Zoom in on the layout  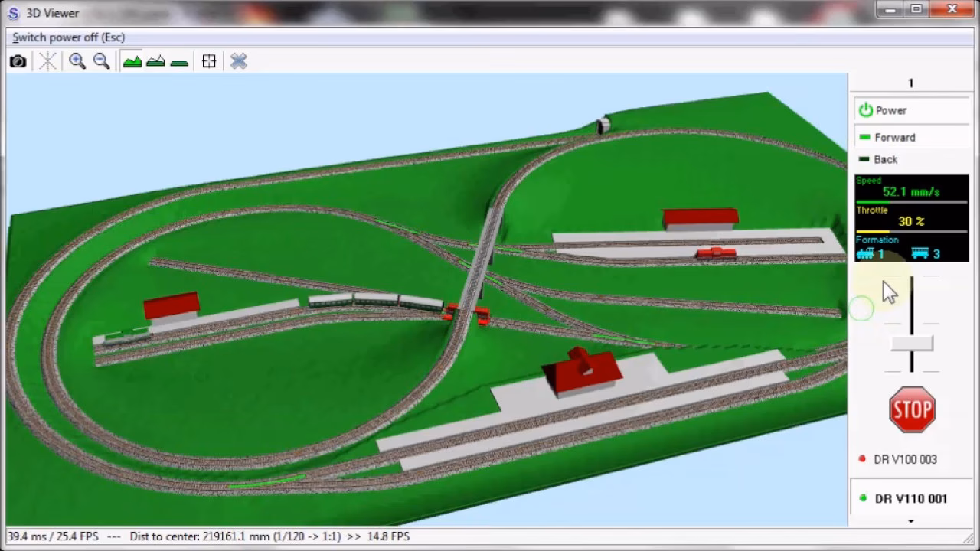tap(77, 61)
